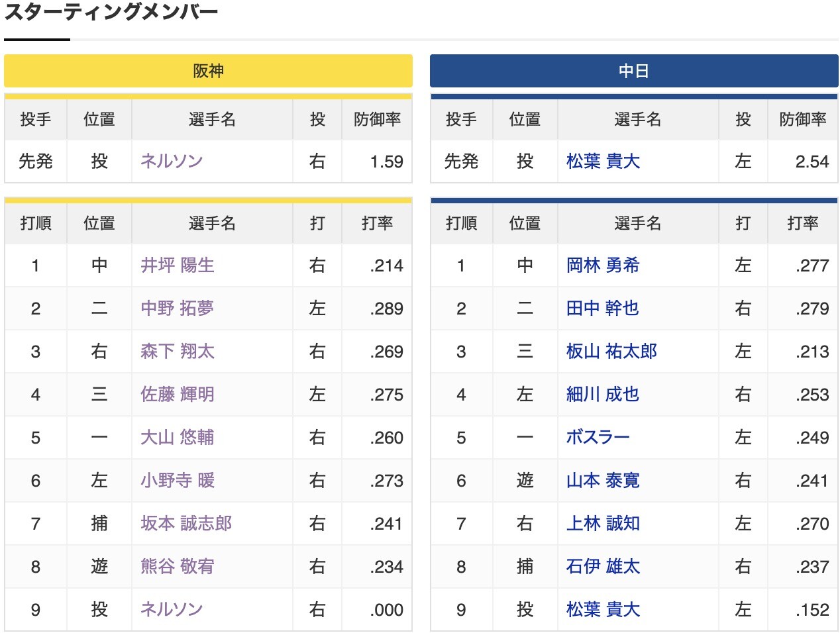Screen dimensions: 840x633
Task: Click 遊 position in 熊谷 敬宥 row
Action: pos(99,566)
